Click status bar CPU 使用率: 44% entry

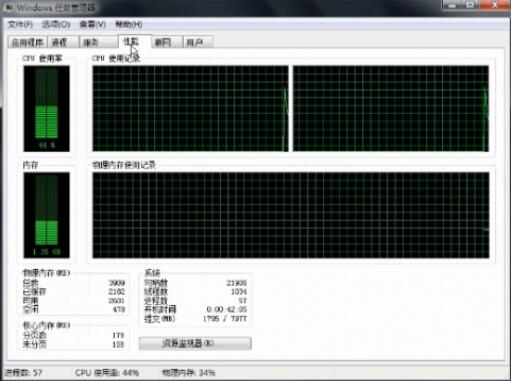click(x=107, y=373)
